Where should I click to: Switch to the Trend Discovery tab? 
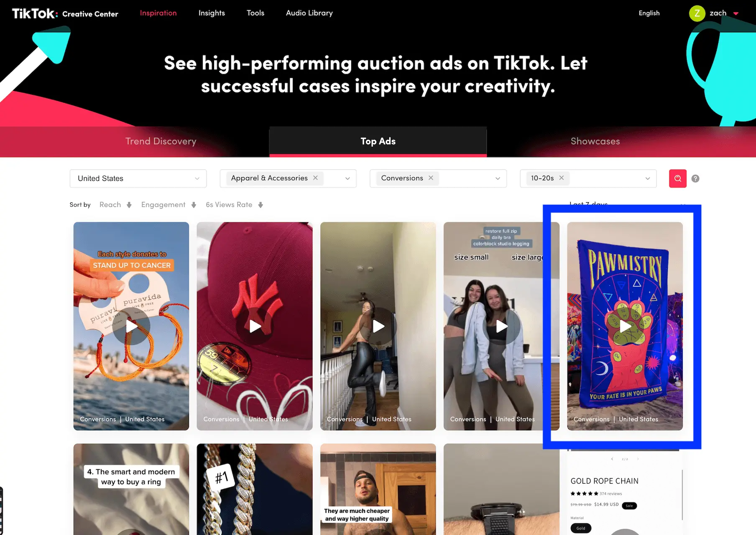161,141
